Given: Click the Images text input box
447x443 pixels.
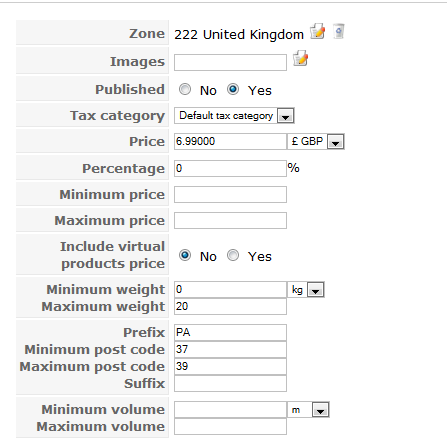Looking at the screenshot, I should (230, 62).
